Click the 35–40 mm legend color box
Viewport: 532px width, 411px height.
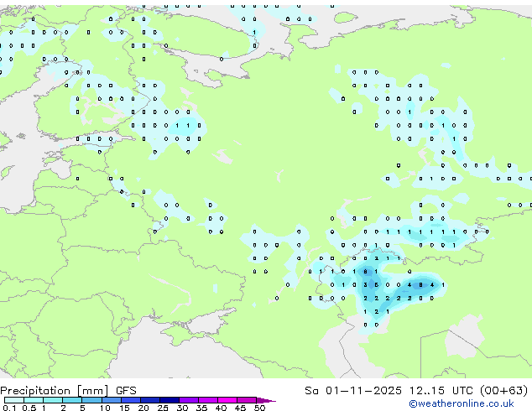tap(207, 400)
